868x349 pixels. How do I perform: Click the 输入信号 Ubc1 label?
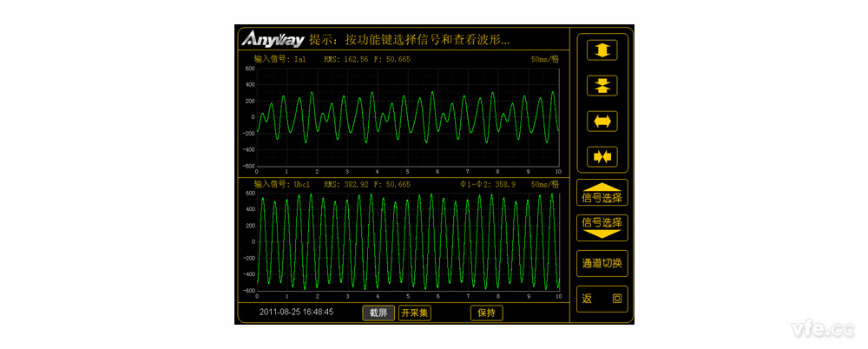pos(283,185)
